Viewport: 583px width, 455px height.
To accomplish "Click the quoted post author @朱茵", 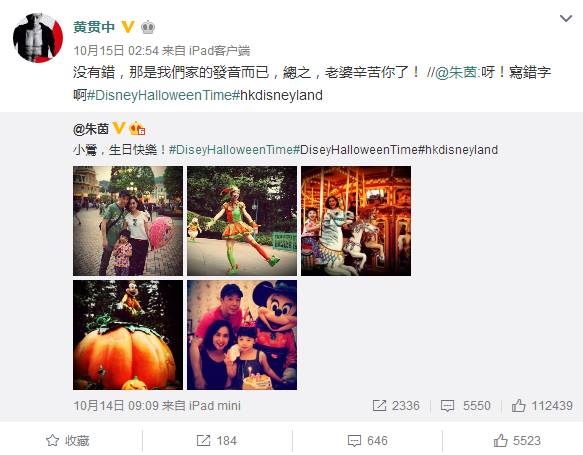I will (91, 129).
